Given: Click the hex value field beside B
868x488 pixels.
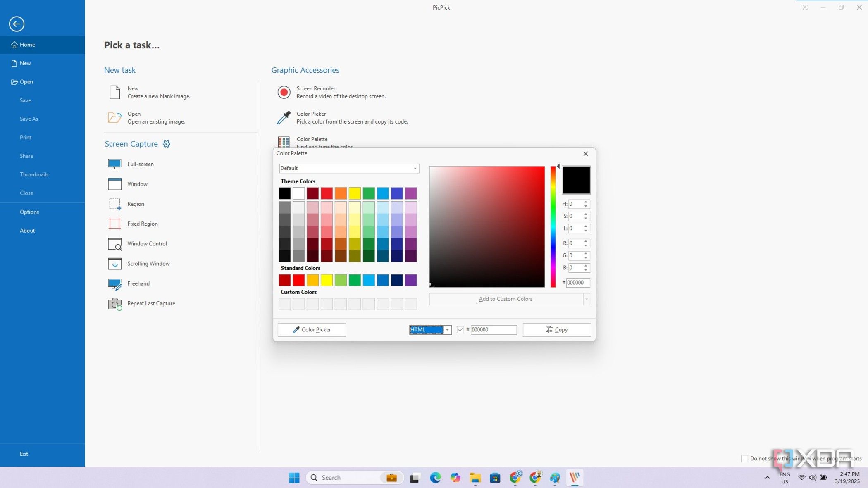Looking at the screenshot, I should (x=578, y=283).
